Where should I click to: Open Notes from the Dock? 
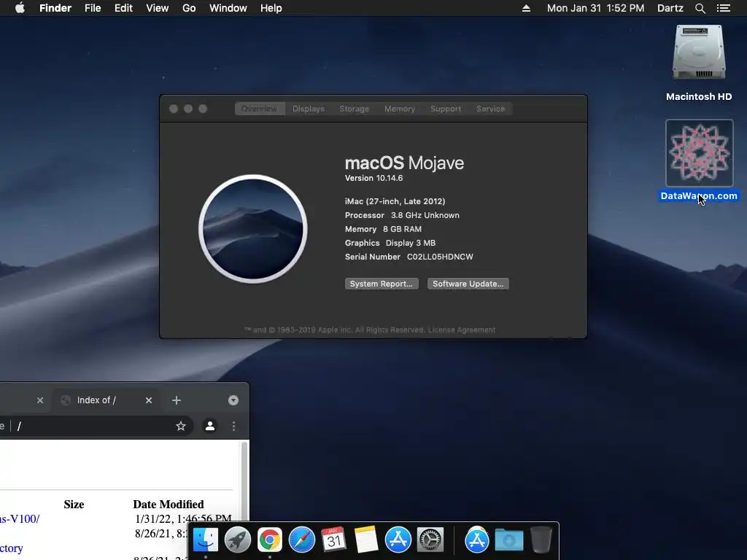[x=366, y=540]
